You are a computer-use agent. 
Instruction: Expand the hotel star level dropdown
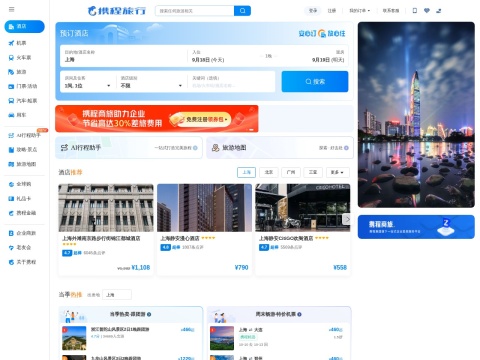coord(151,82)
